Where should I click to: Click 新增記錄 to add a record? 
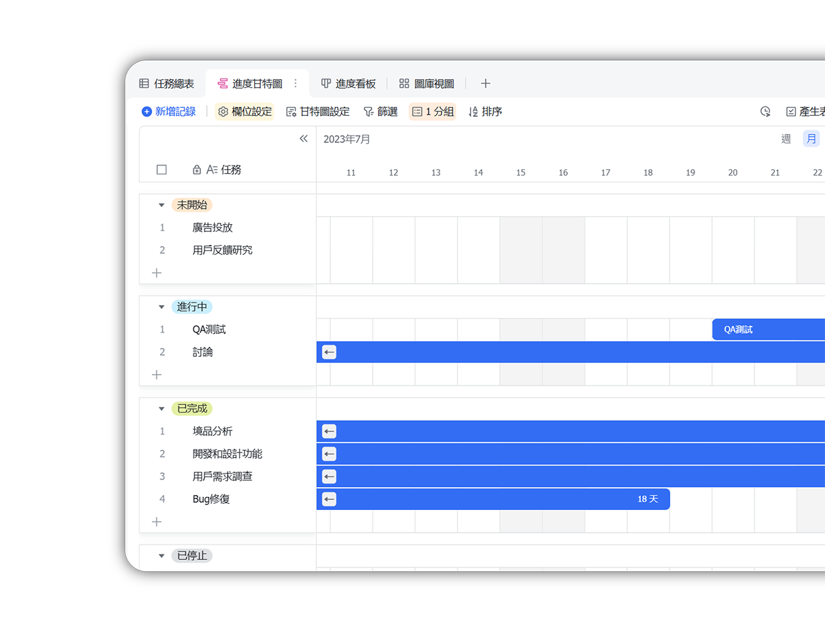[x=169, y=112]
